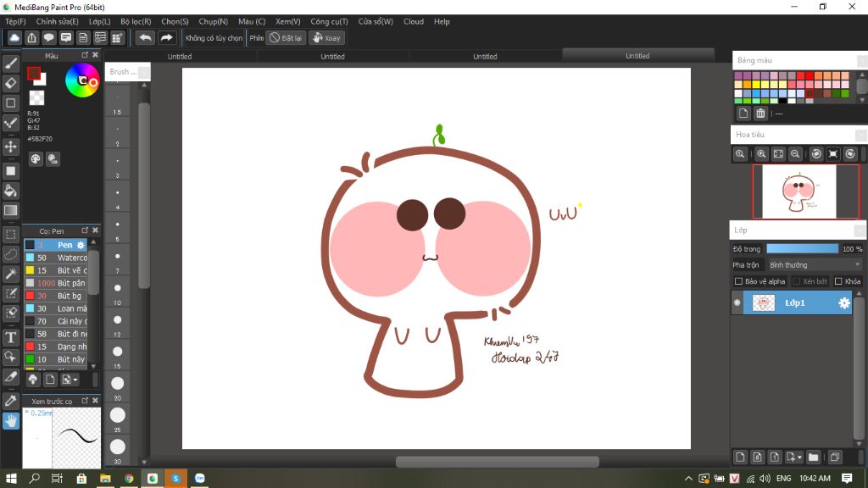Click the cloud brush download icon
The width and height of the screenshot is (868, 488).
[33, 380]
